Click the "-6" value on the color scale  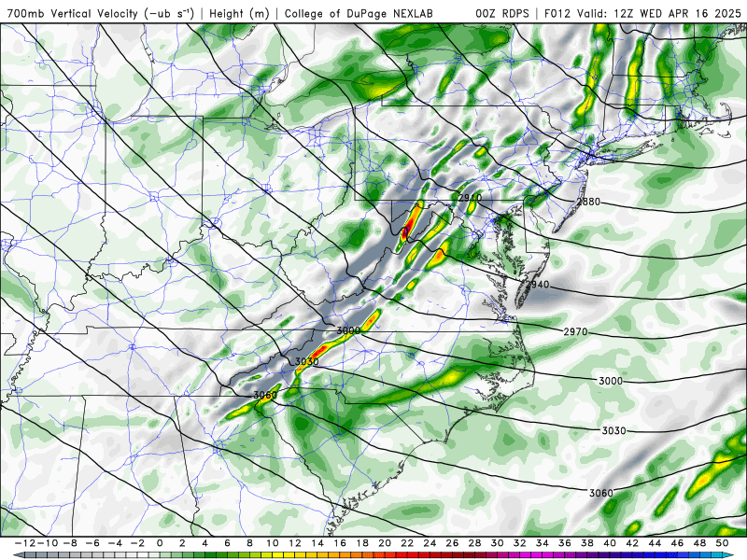[x=92, y=543]
